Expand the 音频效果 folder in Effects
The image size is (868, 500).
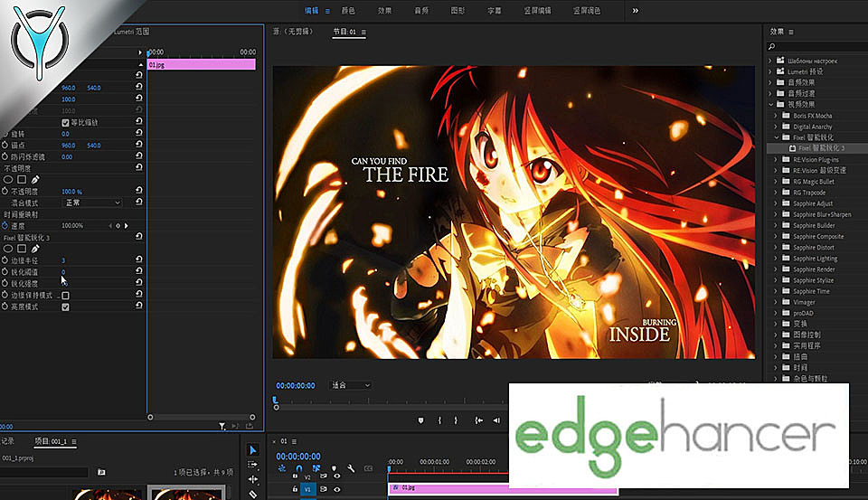click(770, 82)
